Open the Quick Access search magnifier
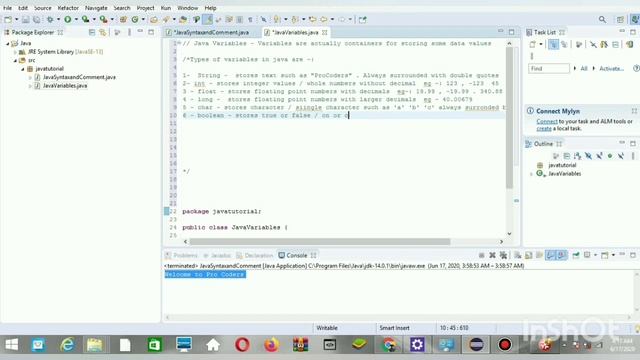This screenshot has width=640, height=360. 602,19
